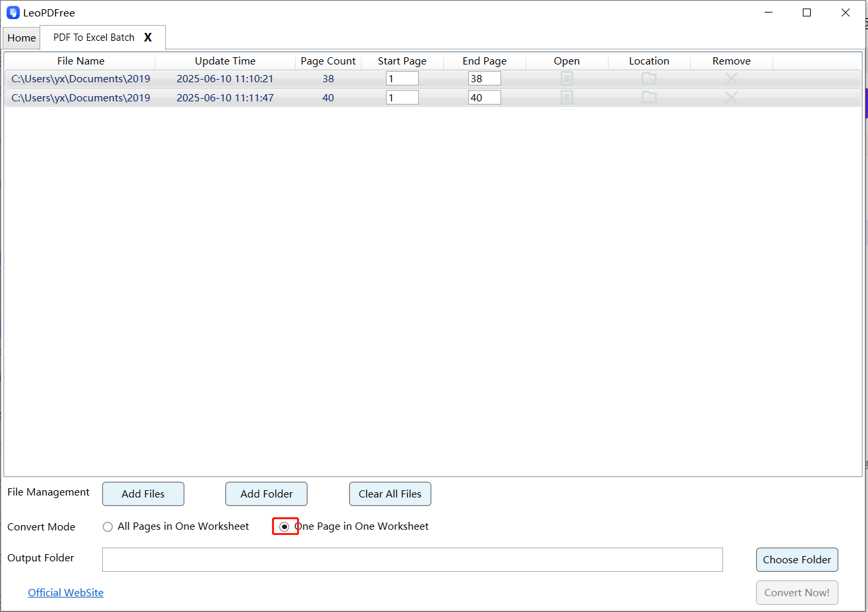Switch to the Home tab

coord(21,38)
